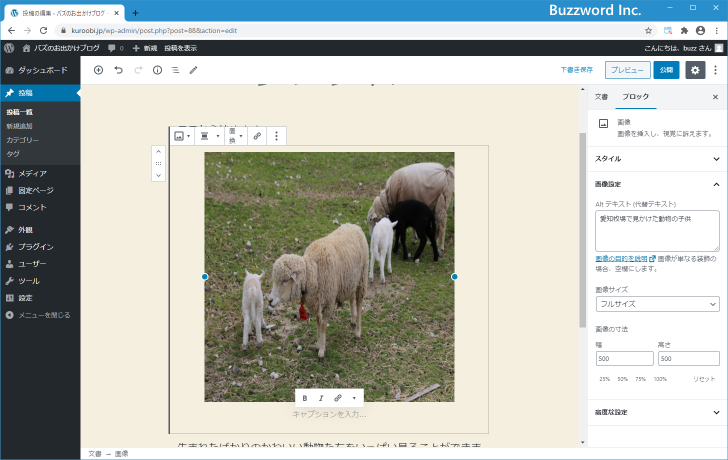Collapse the admin menu
This screenshot has width=728, height=460.
pyautogui.click(x=40, y=315)
